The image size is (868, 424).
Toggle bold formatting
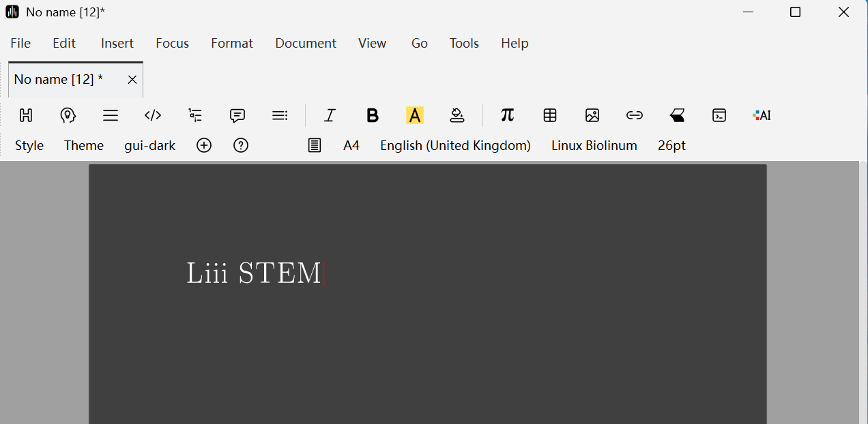(x=373, y=115)
